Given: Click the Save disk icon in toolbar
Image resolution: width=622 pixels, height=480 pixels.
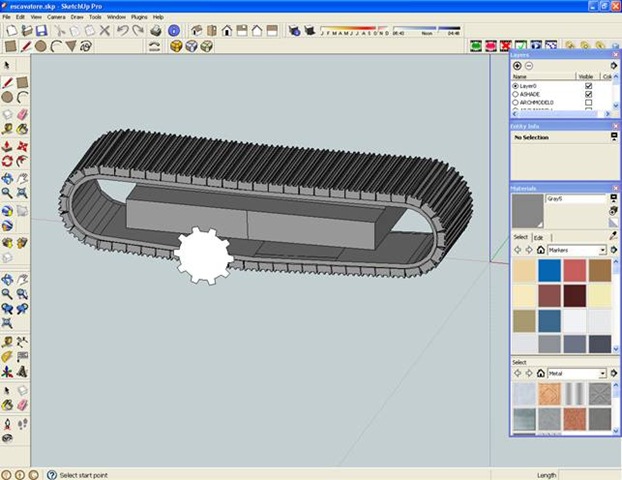Looking at the screenshot, I should click(41, 31).
